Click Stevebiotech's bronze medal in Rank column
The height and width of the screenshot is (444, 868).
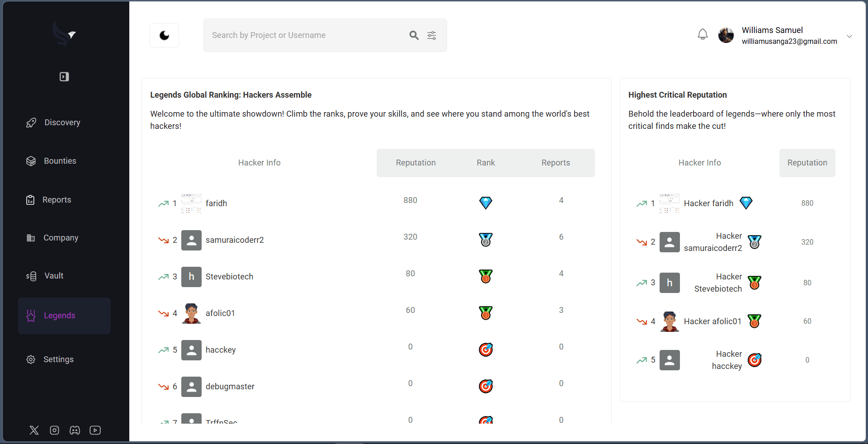click(x=486, y=276)
